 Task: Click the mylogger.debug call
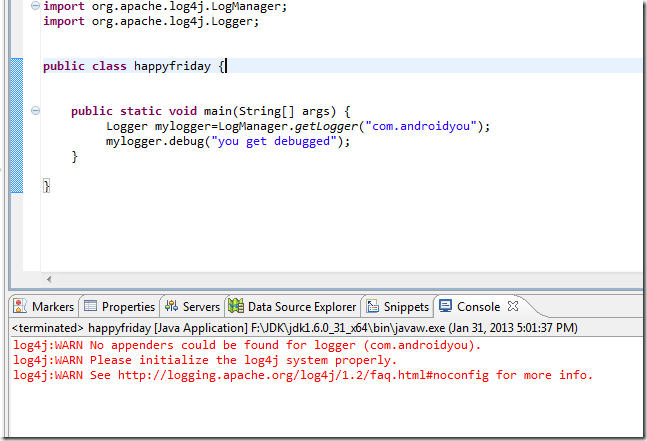[228, 141]
